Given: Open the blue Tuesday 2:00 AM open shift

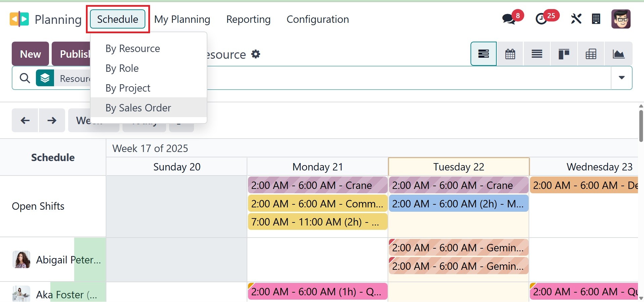Looking at the screenshot, I should [458, 204].
